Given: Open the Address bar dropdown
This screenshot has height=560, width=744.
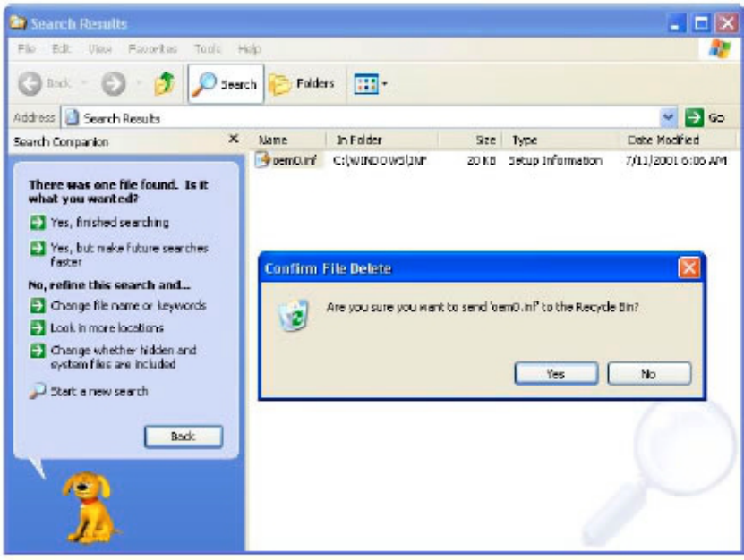Looking at the screenshot, I should (x=669, y=117).
